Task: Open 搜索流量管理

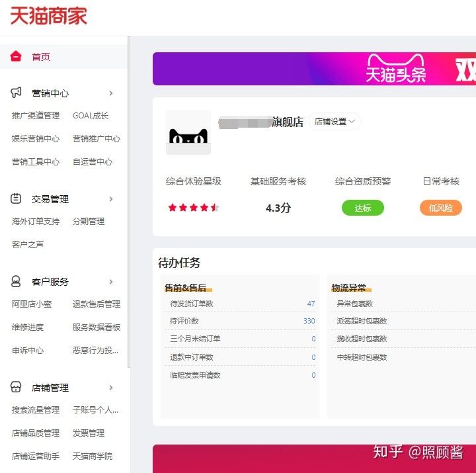Action: coord(36,410)
